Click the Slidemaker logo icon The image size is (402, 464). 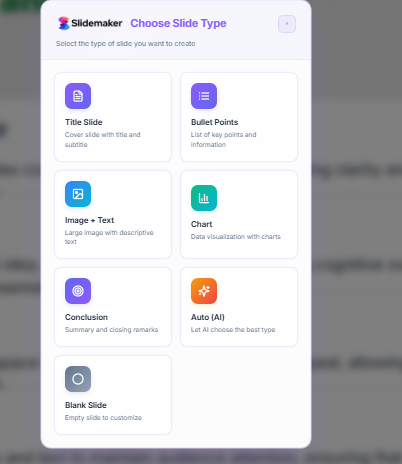click(64, 23)
